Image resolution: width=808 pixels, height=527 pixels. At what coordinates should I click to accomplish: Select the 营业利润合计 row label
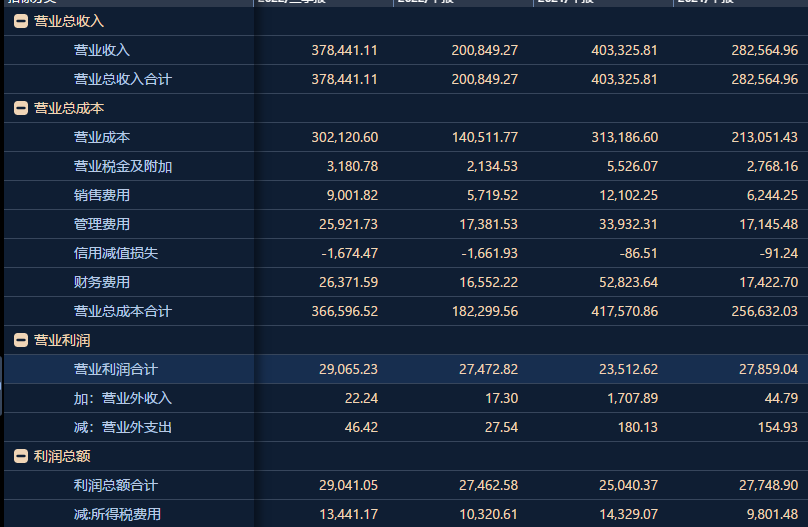115,369
